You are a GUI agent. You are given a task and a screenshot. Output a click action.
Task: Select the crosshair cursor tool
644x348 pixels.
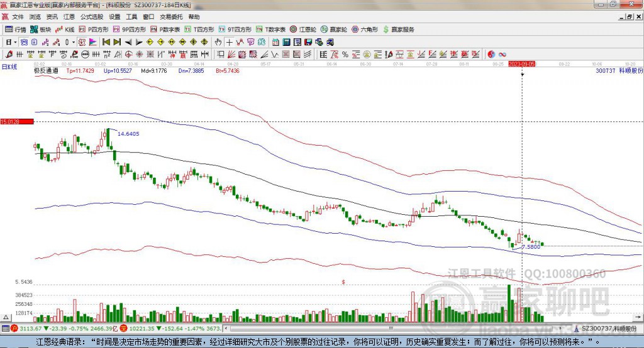(x=229, y=42)
